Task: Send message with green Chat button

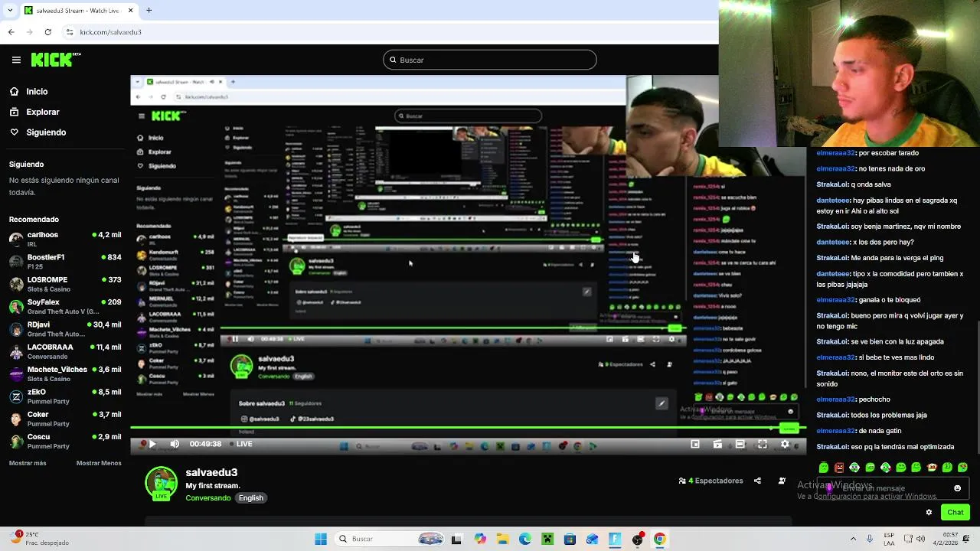Action: point(955,512)
